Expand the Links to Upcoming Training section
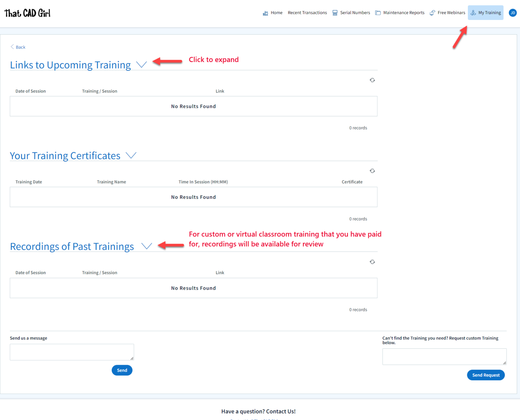The width and height of the screenshot is (520, 420). 142,64
